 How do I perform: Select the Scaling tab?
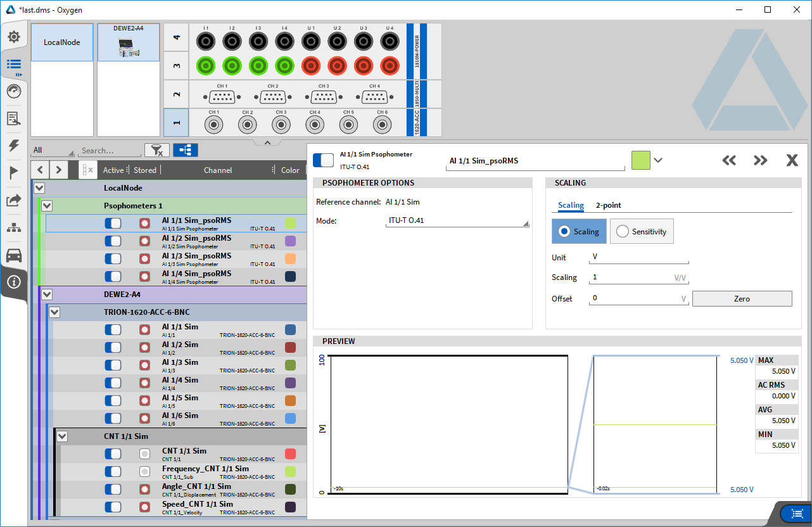pos(571,205)
